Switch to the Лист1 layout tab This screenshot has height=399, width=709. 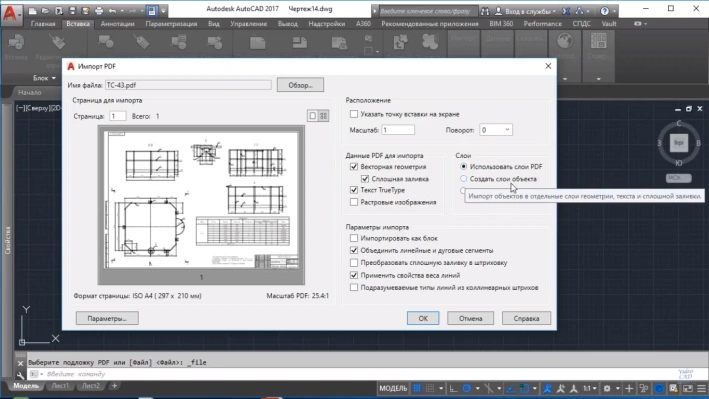pyautogui.click(x=60, y=386)
